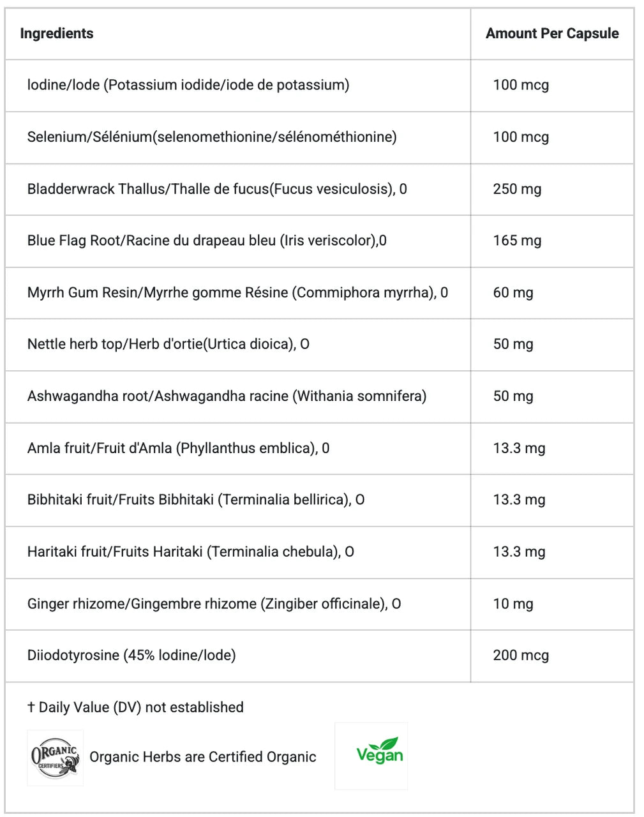Select the Myrrh Gum Resin ingredient
Viewport: 644px width, 817px height.
pos(237,292)
